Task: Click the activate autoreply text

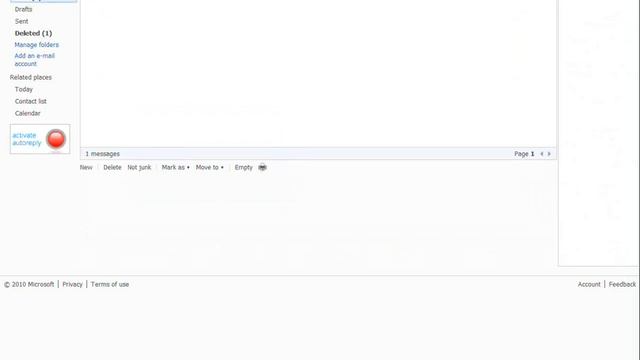Action: pyautogui.click(x=27, y=139)
